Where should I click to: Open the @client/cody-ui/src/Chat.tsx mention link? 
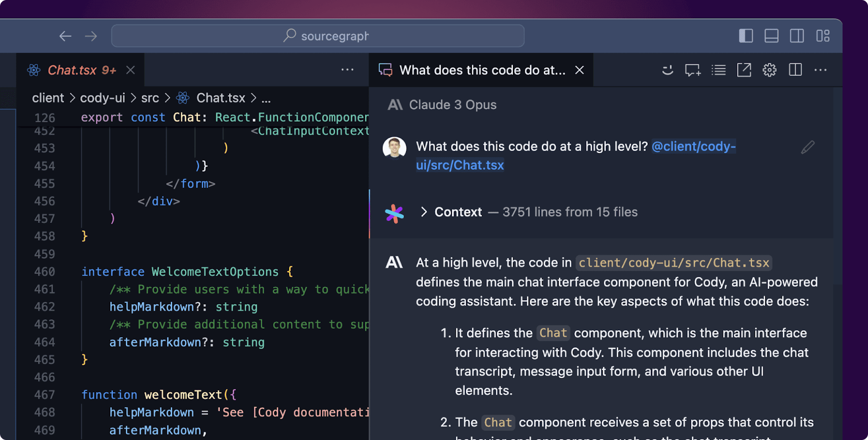point(576,156)
